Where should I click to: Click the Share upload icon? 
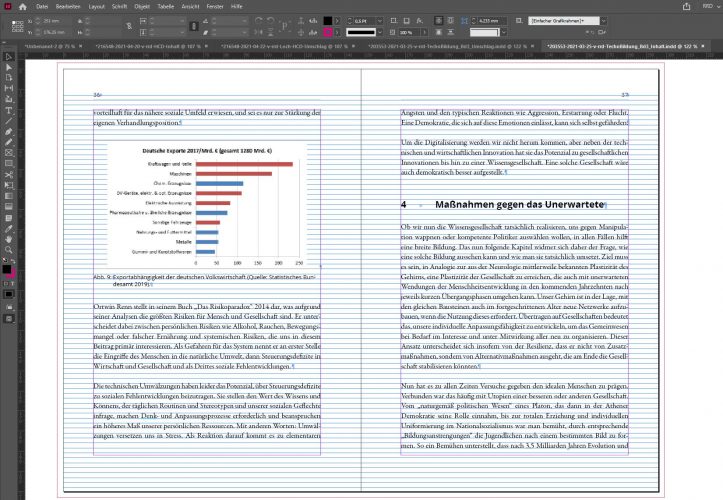tap(687, 6)
